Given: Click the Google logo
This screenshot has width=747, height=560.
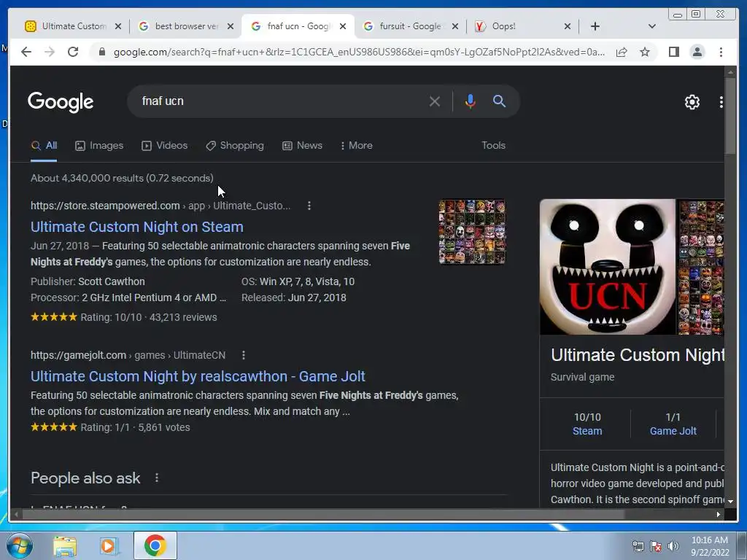Looking at the screenshot, I should pyautogui.click(x=61, y=102).
